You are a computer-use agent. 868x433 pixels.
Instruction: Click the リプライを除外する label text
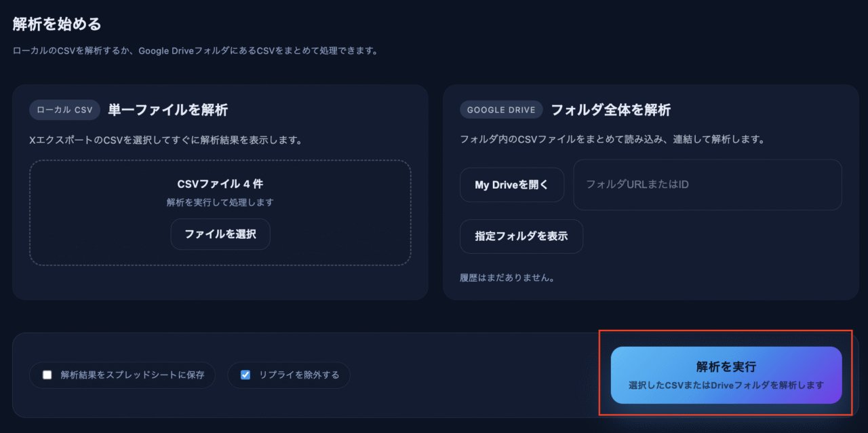tap(299, 375)
